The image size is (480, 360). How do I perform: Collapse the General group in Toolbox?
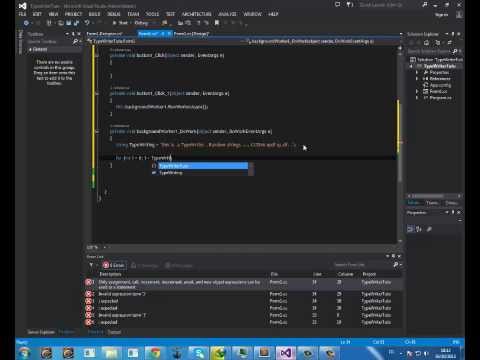pyautogui.click(x=30, y=49)
